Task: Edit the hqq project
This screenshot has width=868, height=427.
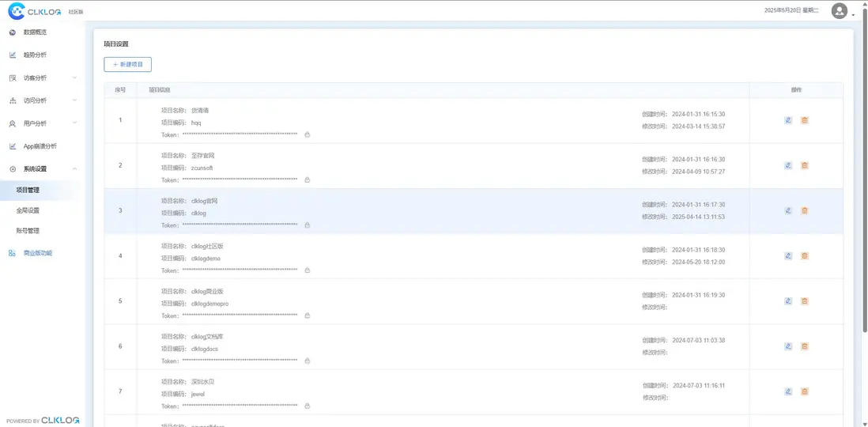Action: click(x=788, y=120)
